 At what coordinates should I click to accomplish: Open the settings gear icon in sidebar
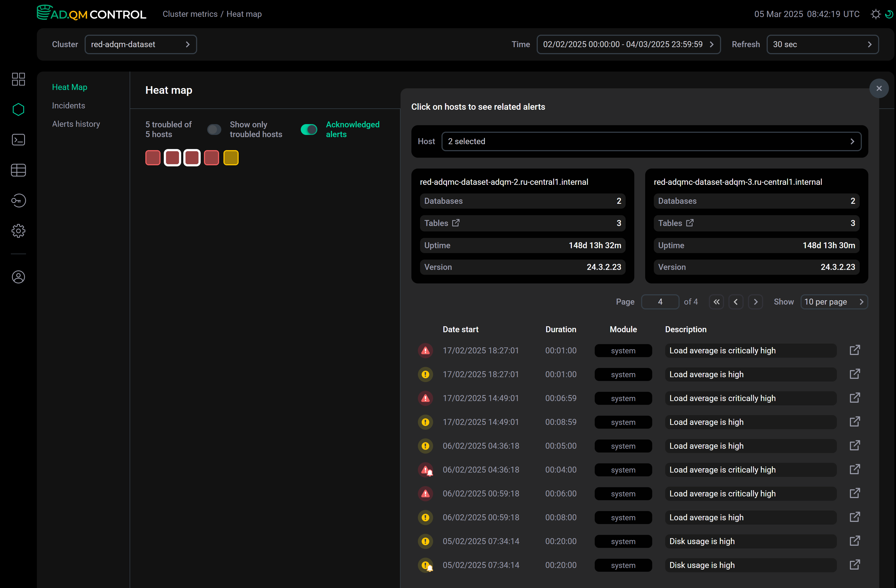click(x=18, y=231)
